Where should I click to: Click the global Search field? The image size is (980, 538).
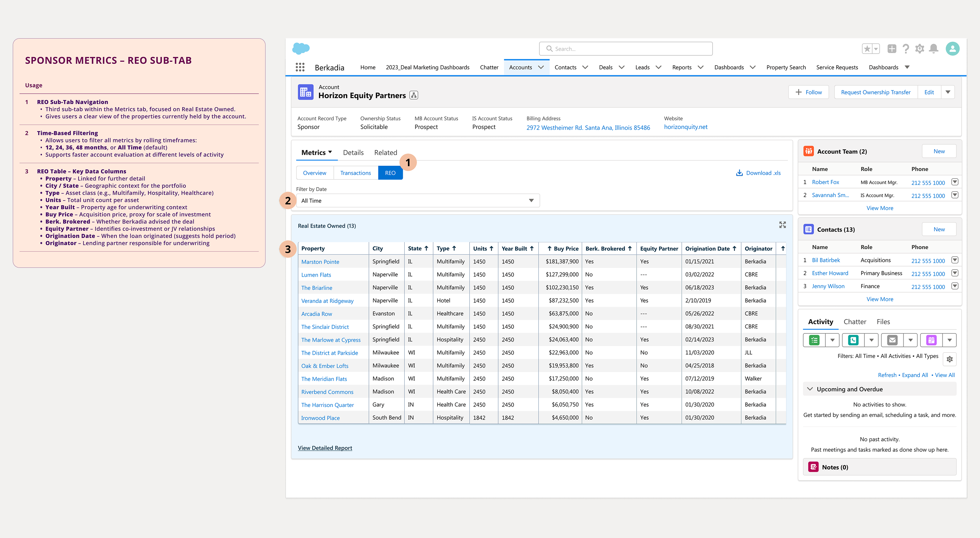626,49
